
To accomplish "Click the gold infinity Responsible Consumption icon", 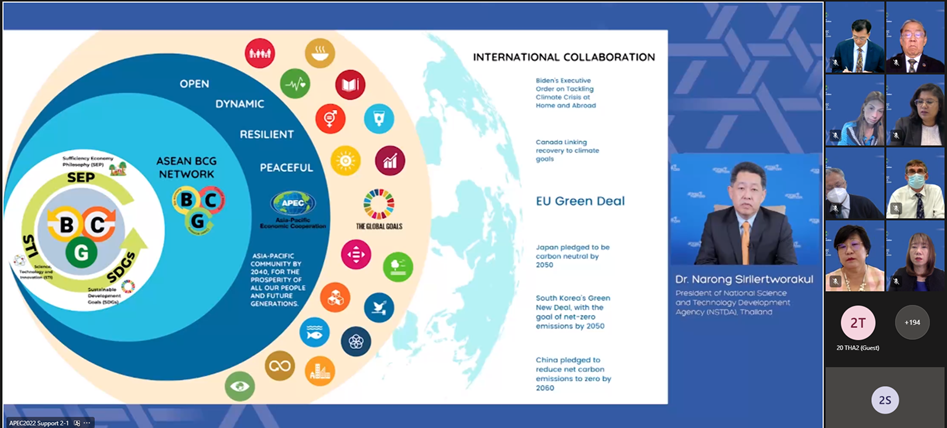I will coord(280,365).
